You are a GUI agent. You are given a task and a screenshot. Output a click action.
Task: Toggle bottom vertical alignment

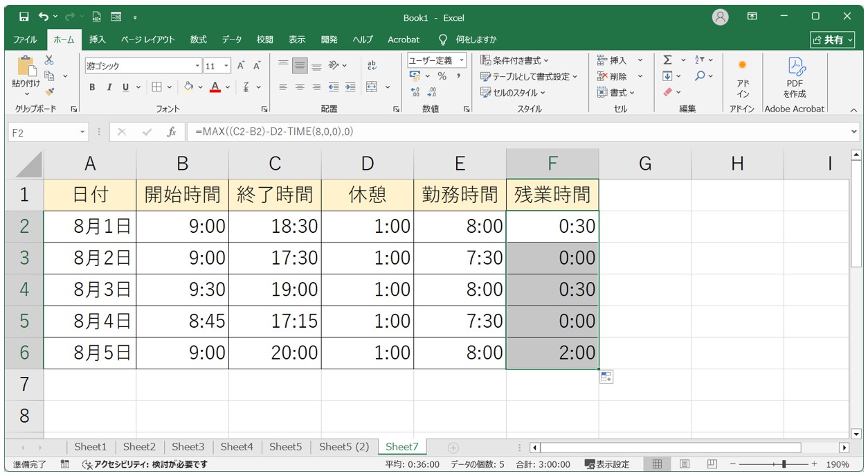[316, 66]
